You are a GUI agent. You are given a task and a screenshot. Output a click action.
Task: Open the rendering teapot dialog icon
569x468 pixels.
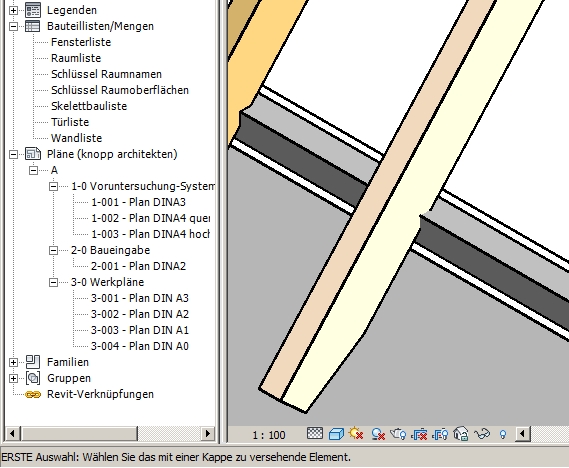tap(398, 434)
